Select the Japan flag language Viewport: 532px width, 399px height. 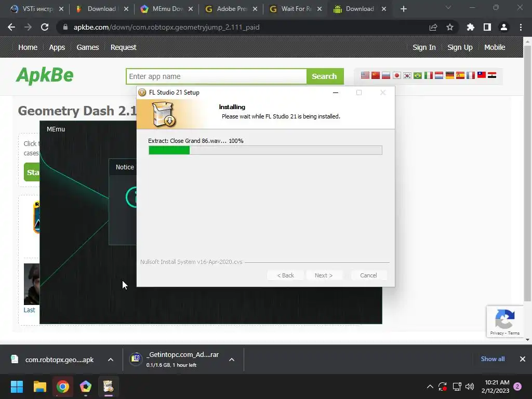(x=396, y=75)
